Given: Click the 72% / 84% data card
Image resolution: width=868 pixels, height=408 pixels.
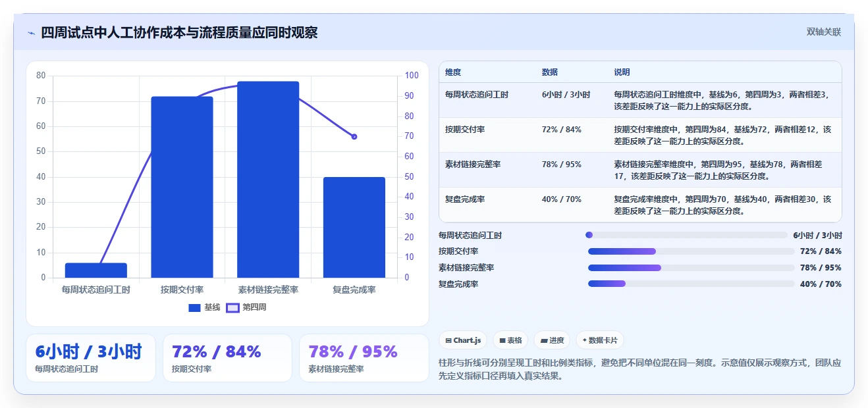Looking at the screenshot, I should [227, 358].
